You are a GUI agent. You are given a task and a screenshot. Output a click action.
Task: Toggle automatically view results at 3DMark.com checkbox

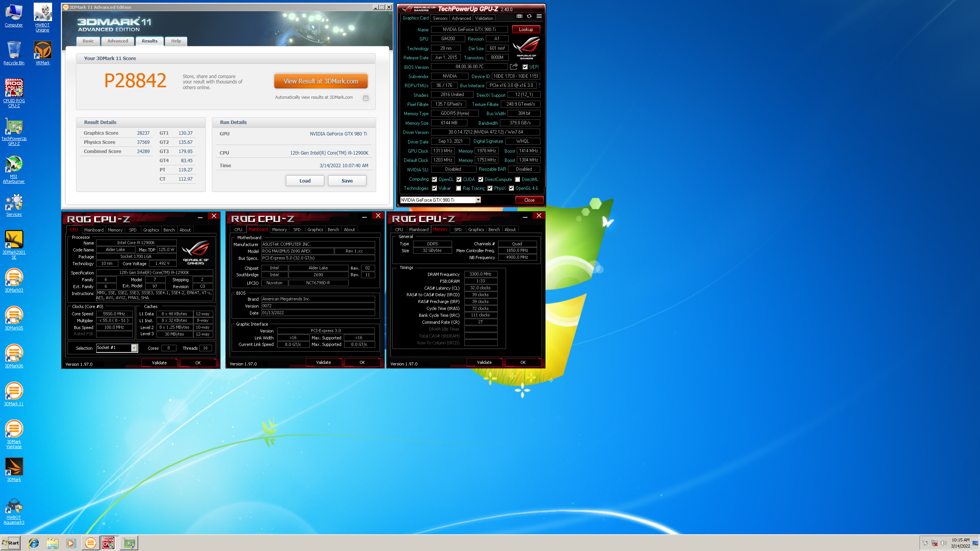tap(366, 98)
